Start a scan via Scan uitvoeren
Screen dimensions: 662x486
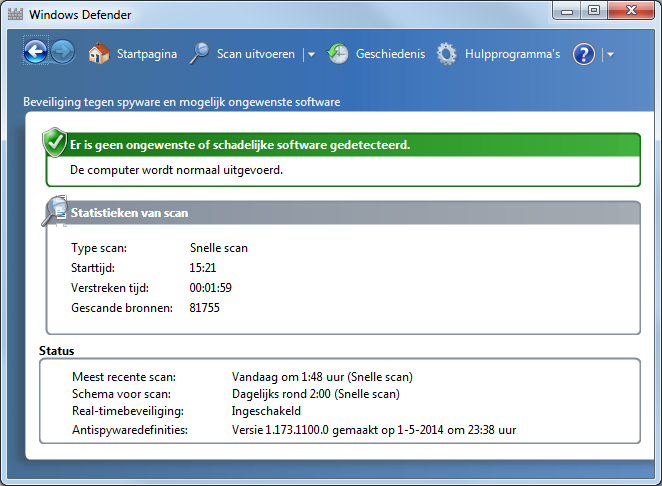pyautogui.click(x=255, y=54)
